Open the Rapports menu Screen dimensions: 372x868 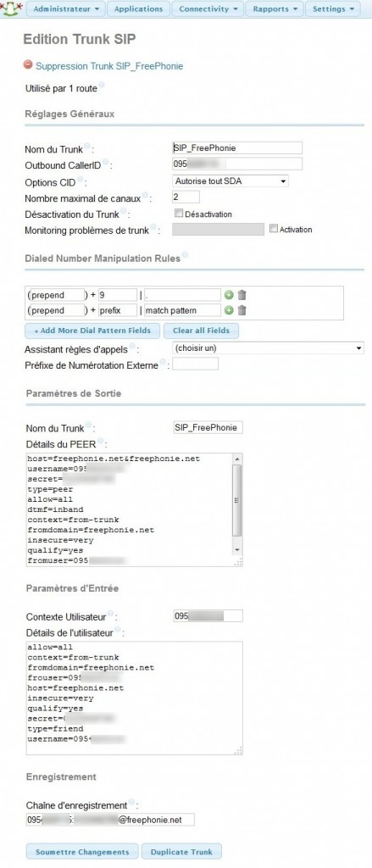click(x=275, y=8)
